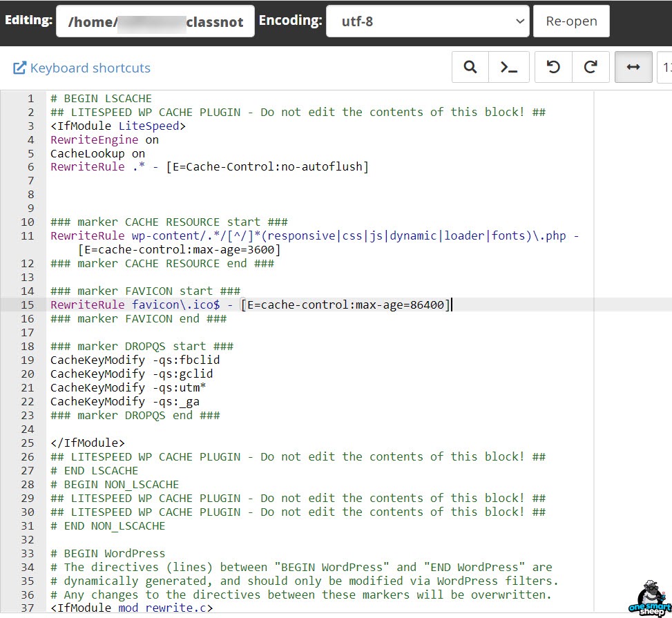This screenshot has height=618, width=672.
Task: Click line 34 about directives between markers
Action: point(301,567)
